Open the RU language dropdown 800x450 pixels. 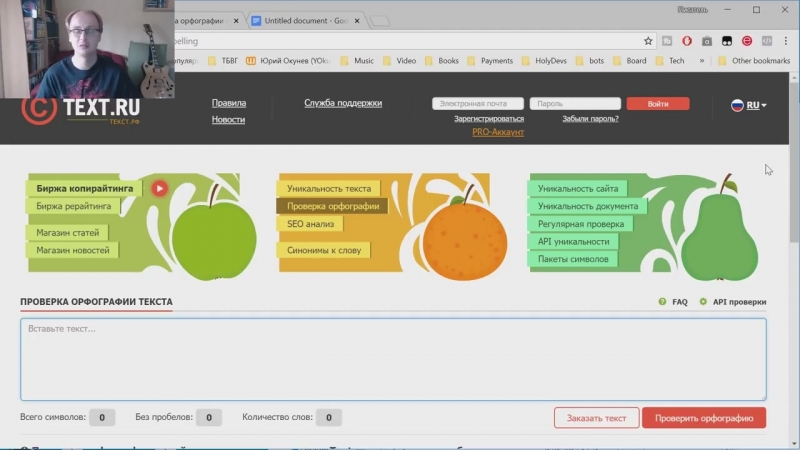tap(748, 105)
